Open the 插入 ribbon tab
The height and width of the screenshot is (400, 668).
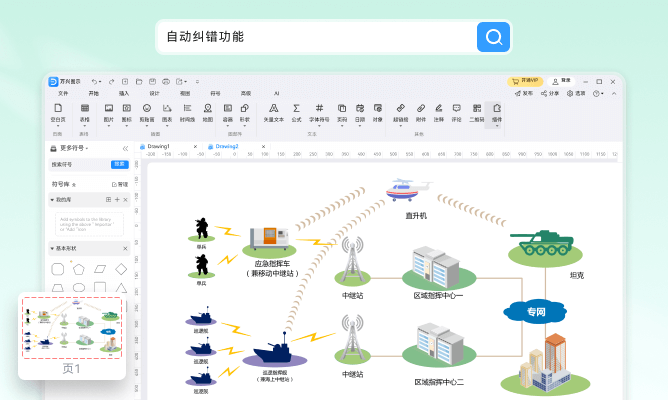[x=124, y=93]
